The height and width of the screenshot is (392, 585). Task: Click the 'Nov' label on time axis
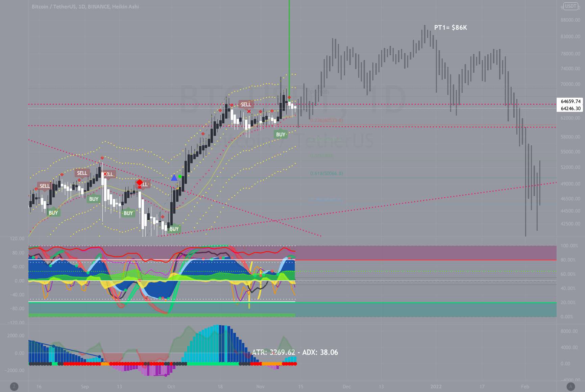tap(260, 387)
